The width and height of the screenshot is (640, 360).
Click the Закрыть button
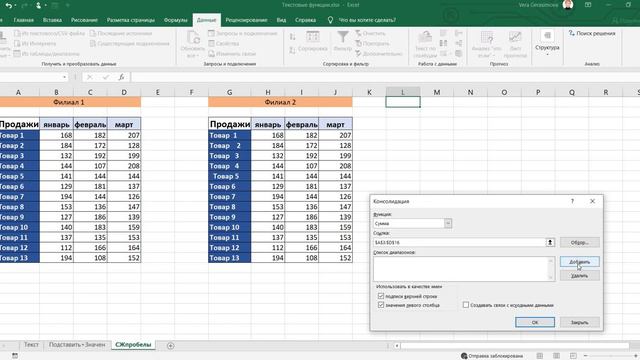[580, 322]
